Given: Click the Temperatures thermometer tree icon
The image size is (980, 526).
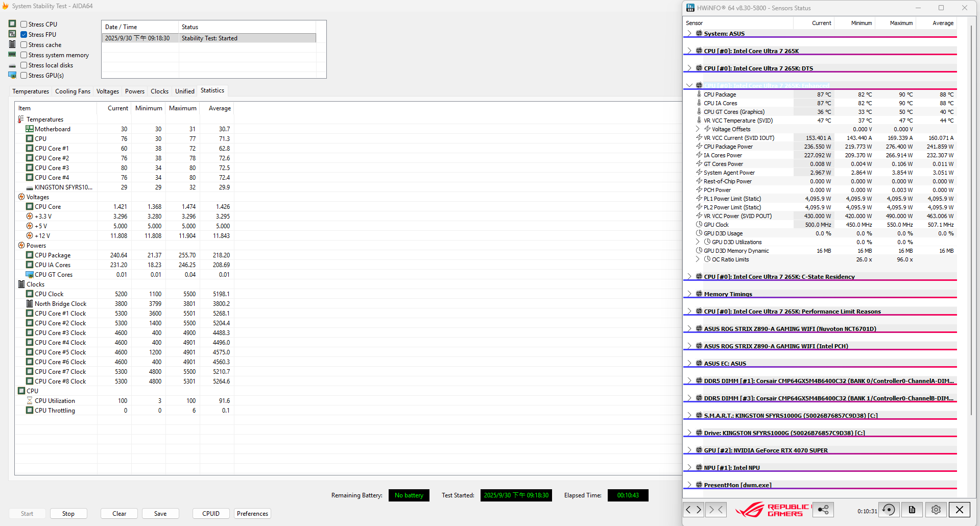Looking at the screenshot, I should point(21,119).
